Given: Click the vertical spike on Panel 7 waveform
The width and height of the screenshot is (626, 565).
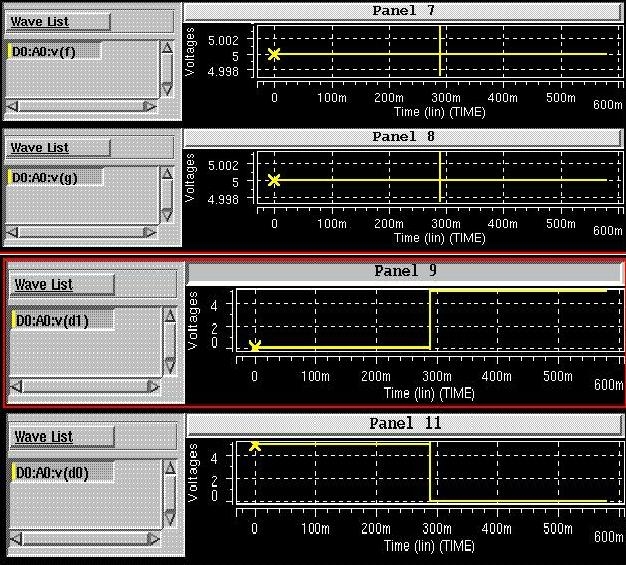Looking at the screenshot, I should pyautogui.click(x=440, y=51).
